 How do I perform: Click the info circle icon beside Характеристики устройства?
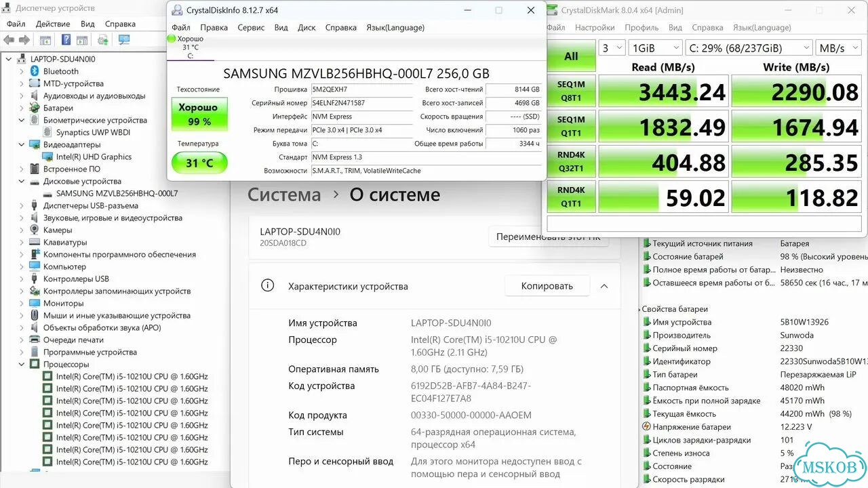[x=268, y=285]
